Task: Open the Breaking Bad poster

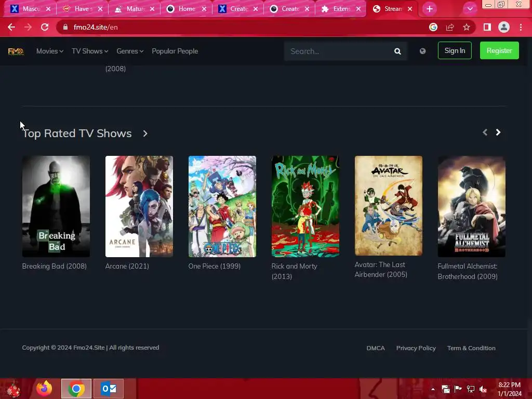Action: 56,206
